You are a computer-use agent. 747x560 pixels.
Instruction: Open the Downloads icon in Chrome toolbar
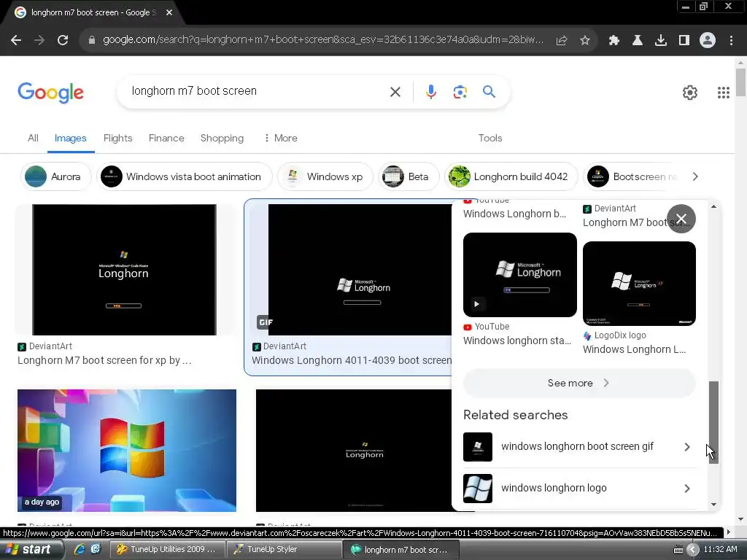(x=661, y=41)
